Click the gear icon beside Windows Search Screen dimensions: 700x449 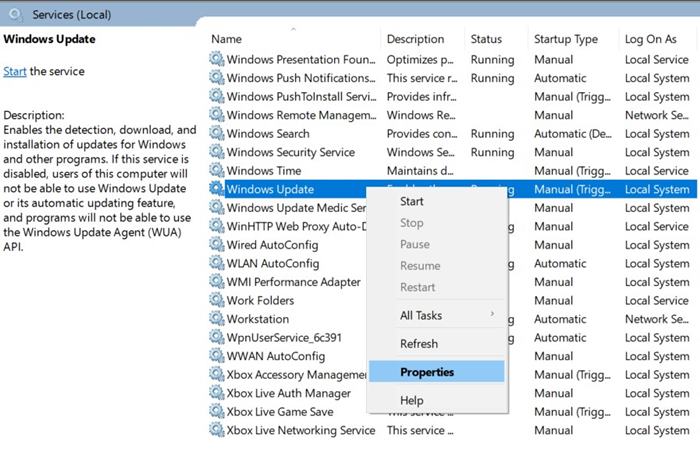point(217,133)
